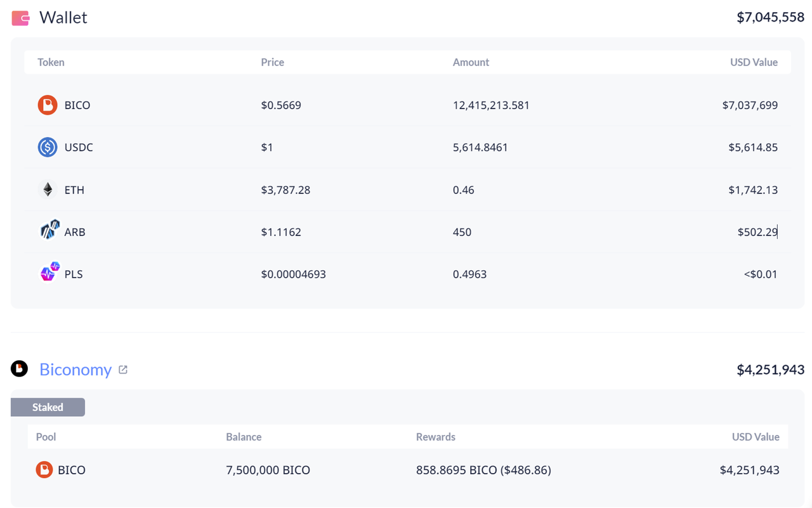This screenshot has height=508, width=812.
Task: Select the USDC token name
Action: pos(79,147)
